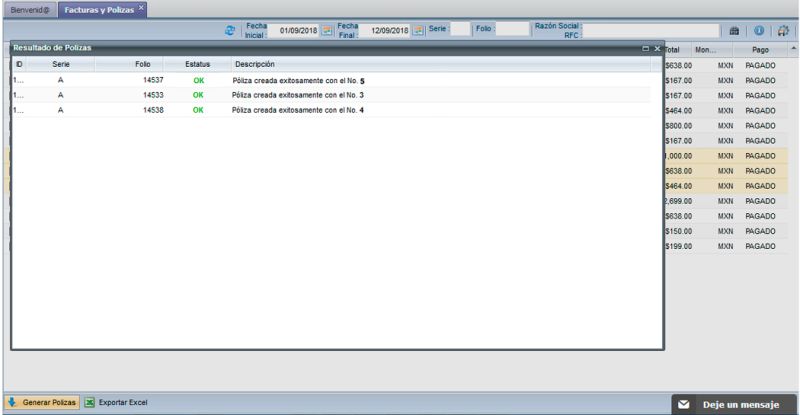Click into the Serie filter field
This screenshot has width=800, height=415.
[x=460, y=30]
